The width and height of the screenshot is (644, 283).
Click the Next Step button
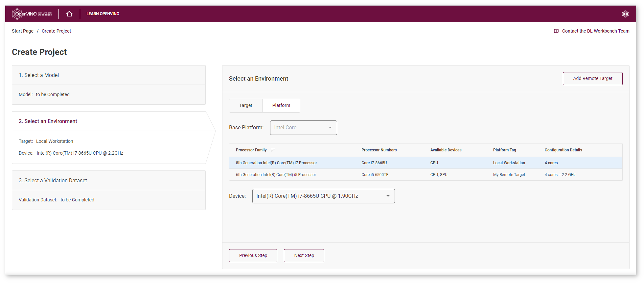(x=304, y=256)
